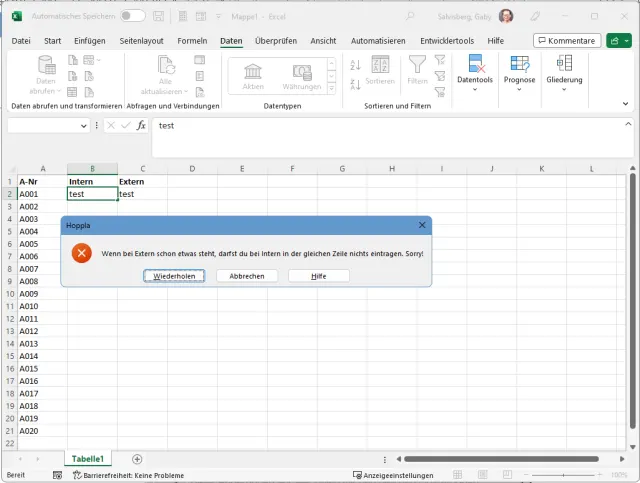
Task: Close the Hoppla dialog with X
Action: (x=422, y=225)
